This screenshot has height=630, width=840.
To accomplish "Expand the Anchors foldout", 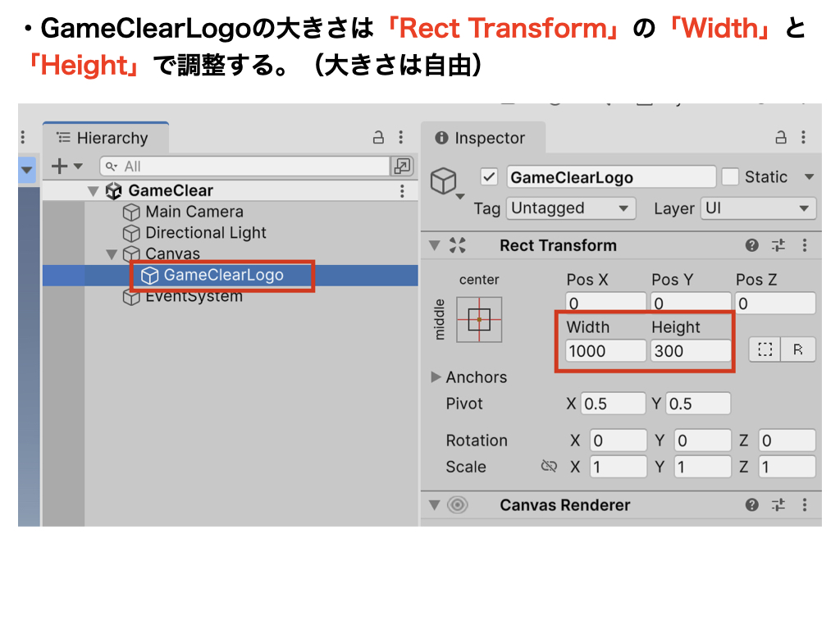I will 436,377.
